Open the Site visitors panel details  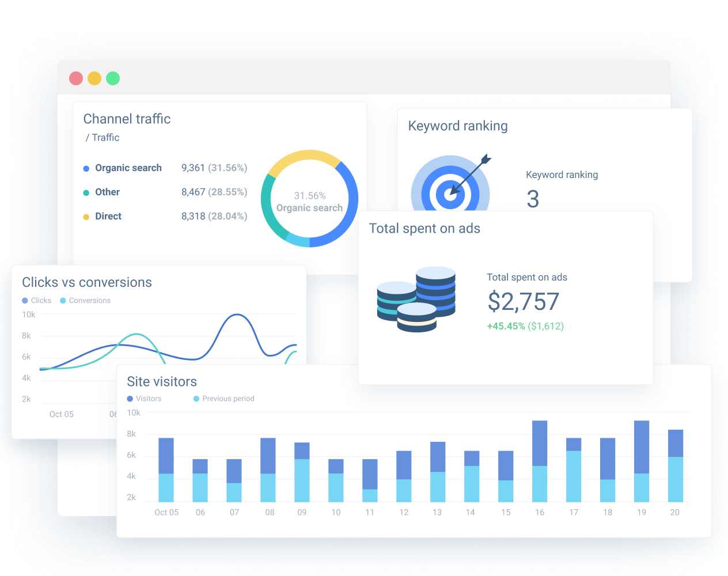click(162, 381)
